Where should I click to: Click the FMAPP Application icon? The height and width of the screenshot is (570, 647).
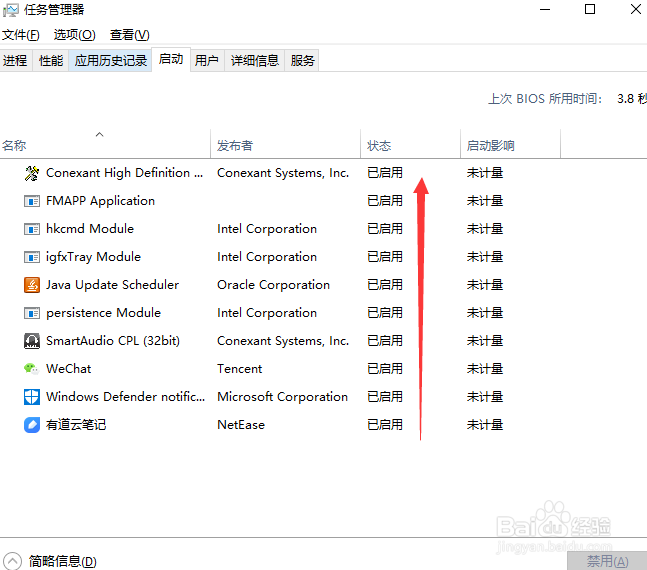pos(32,201)
